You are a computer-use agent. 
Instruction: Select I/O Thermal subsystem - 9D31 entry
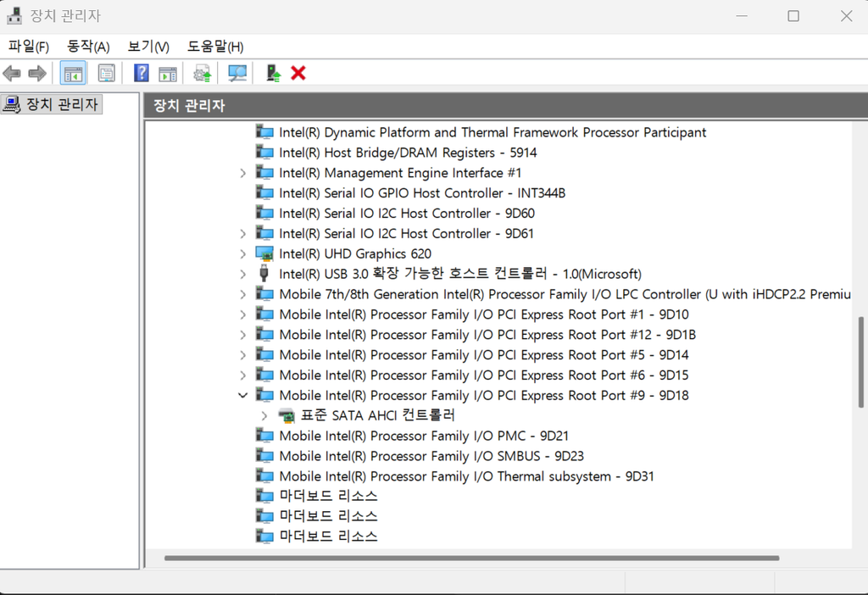click(x=467, y=476)
